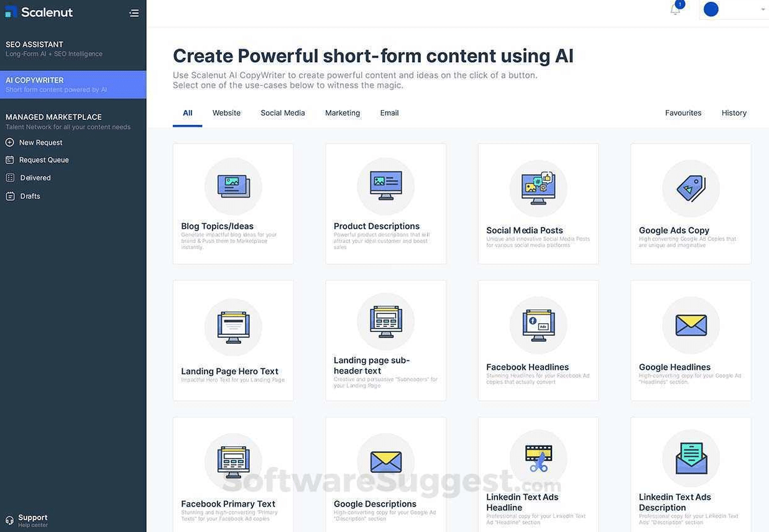Open the Landing page sub-header text title
The height and width of the screenshot is (532, 769).
click(x=372, y=365)
